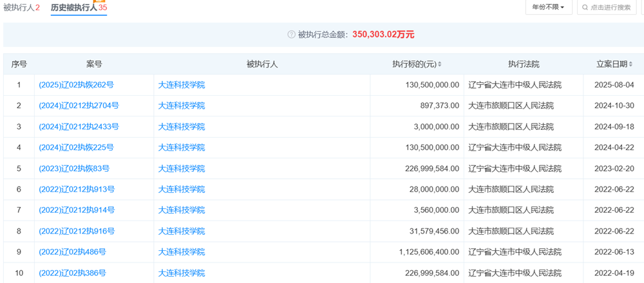Click 大连科技学院 in row 6

[182, 190]
